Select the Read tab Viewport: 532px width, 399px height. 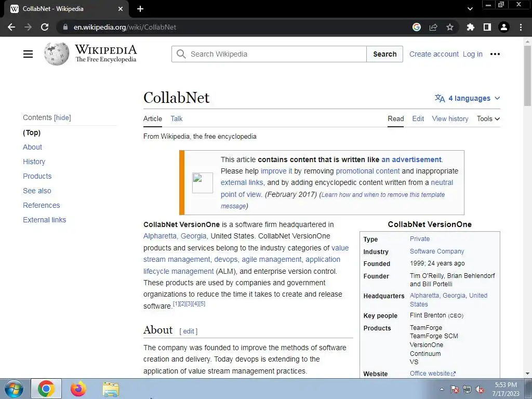pos(395,119)
